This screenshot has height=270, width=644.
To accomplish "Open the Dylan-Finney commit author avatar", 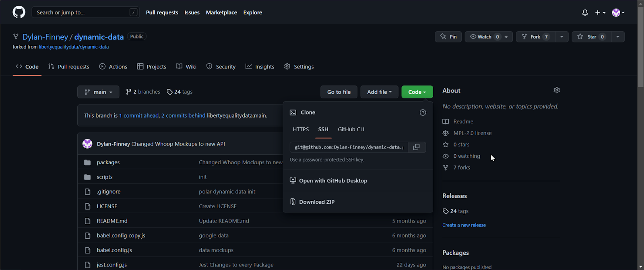I will pos(87,144).
